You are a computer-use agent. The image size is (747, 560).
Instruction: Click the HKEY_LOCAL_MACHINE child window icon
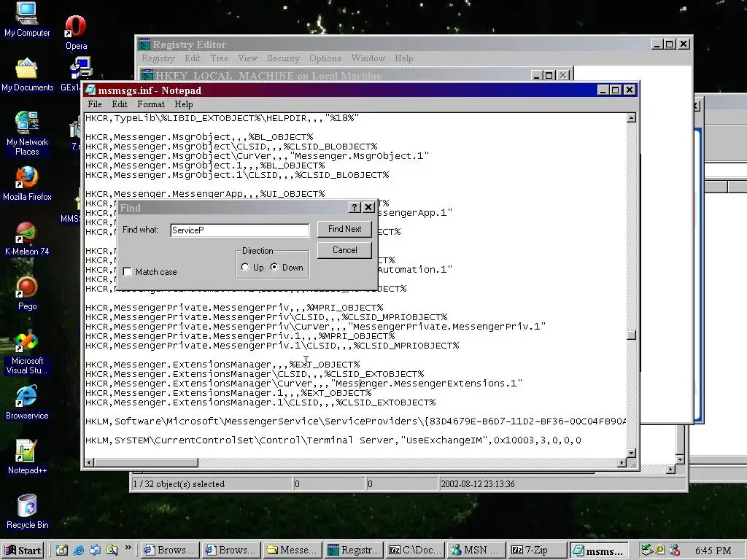[x=147, y=75]
